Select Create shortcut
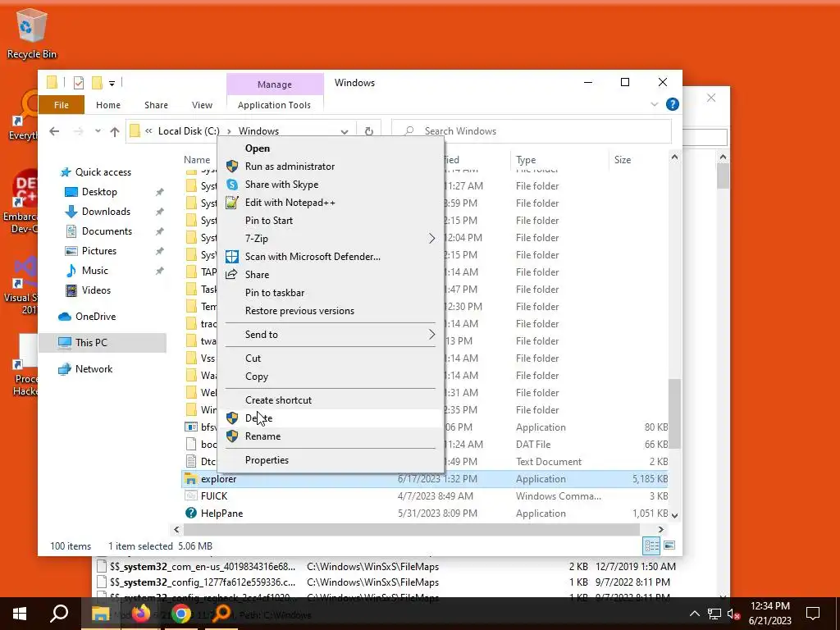 click(331, 400)
